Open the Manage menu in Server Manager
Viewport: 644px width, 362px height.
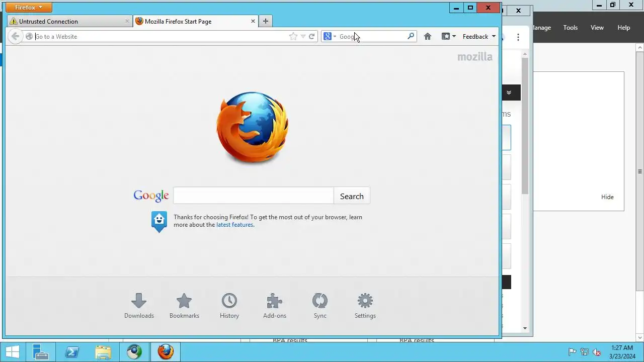(x=542, y=28)
